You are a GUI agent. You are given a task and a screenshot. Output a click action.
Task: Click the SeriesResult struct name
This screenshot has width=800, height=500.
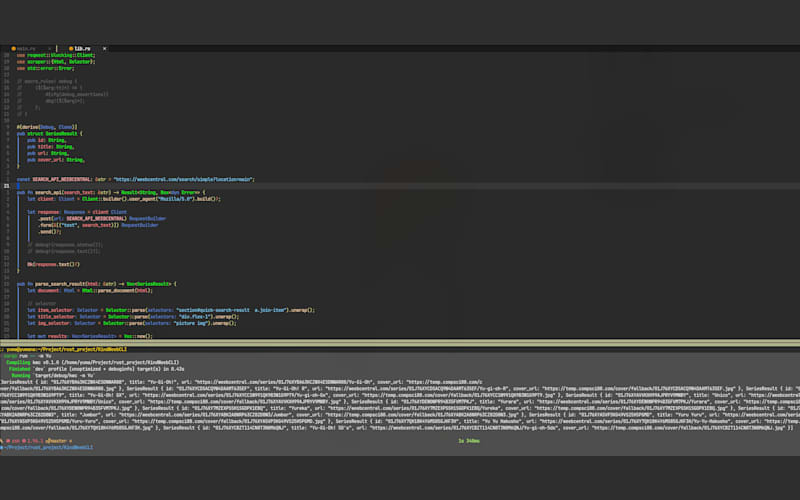point(61,134)
